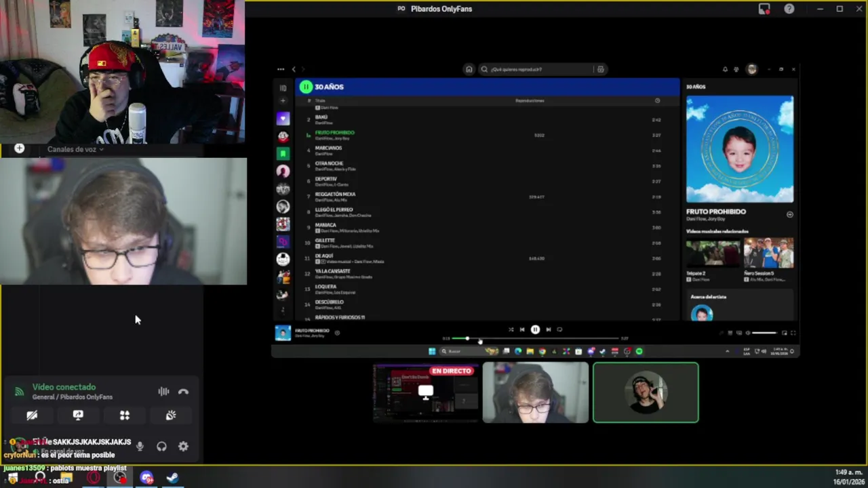Image resolution: width=868 pixels, height=488 pixels.
Task: Open Spotify Browse icon beside search
Action: click(600, 69)
